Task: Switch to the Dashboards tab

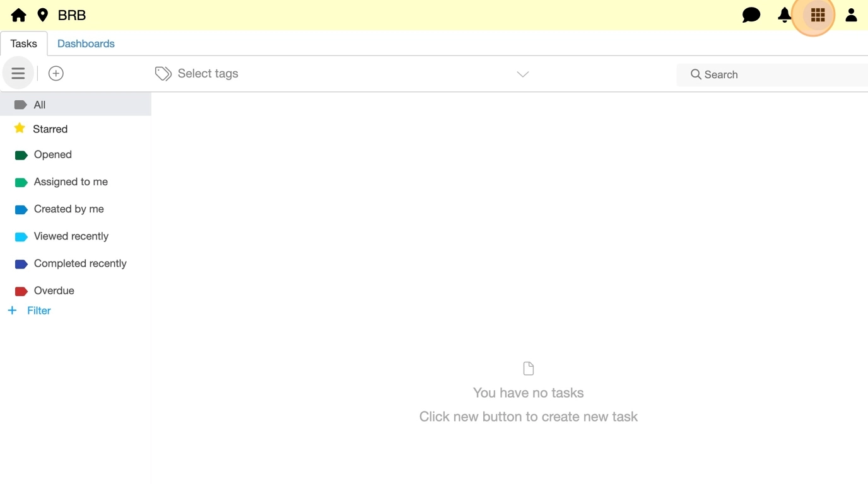Action: 86,43
